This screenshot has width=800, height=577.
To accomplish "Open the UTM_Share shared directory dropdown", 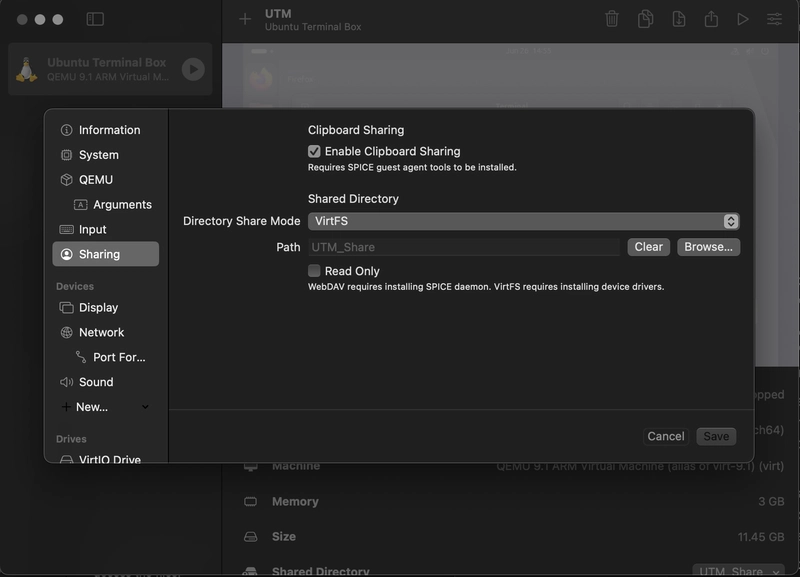I will [738, 571].
